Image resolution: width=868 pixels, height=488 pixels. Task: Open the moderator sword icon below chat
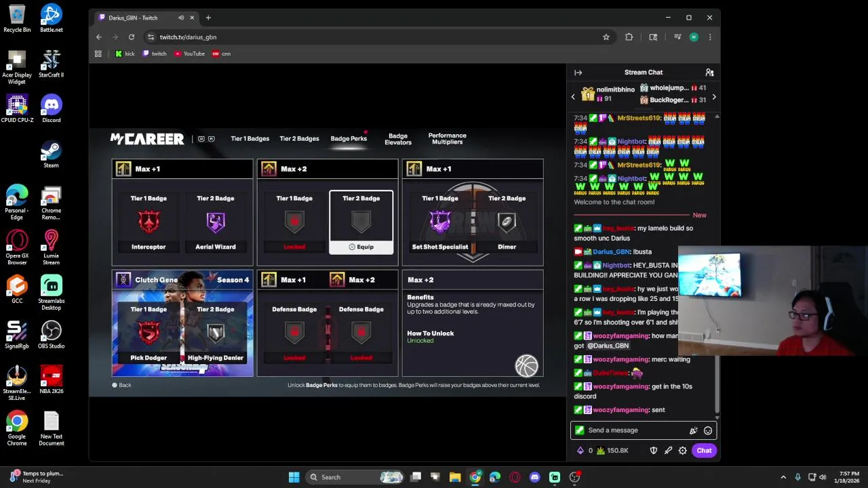[668, 451]
